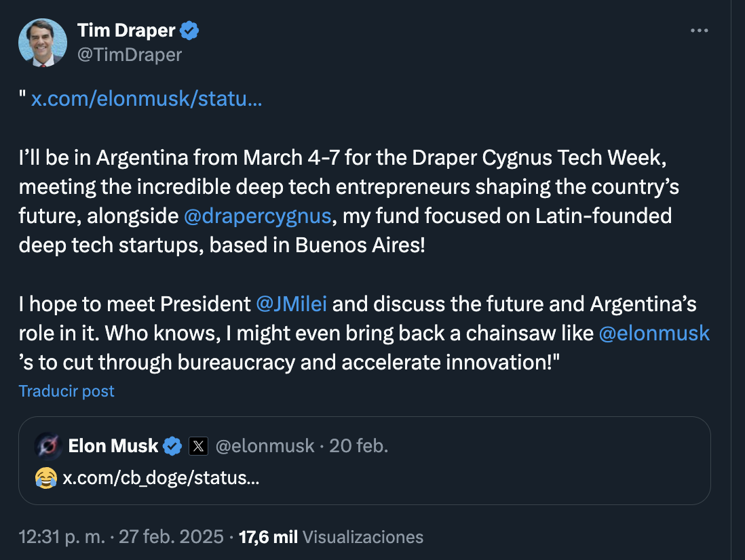
Task: Click Tim Draper's profile picture
Action: 43,43
